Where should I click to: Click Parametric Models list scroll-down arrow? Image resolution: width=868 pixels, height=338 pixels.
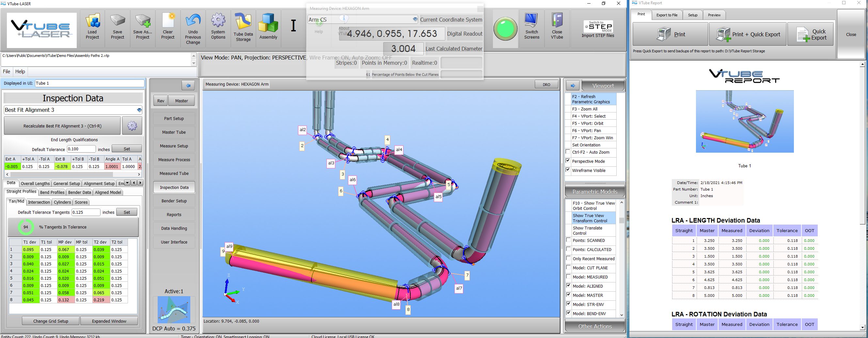pos(622,315)
